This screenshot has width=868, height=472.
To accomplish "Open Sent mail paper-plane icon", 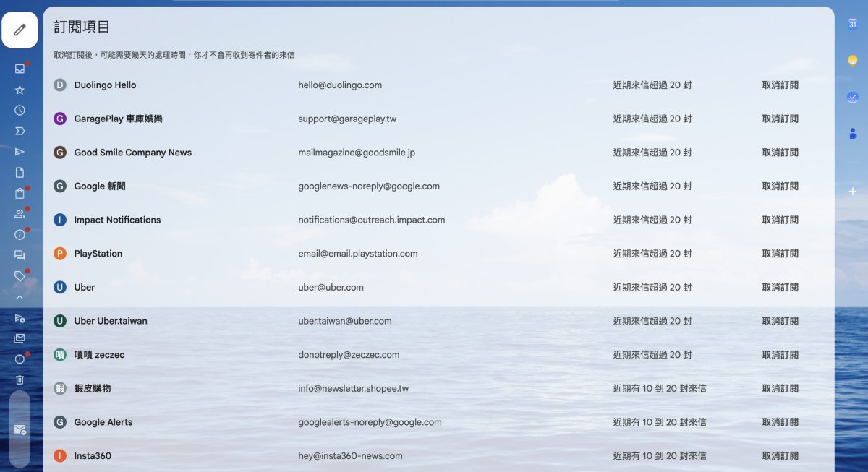I will tap(20, 152).
